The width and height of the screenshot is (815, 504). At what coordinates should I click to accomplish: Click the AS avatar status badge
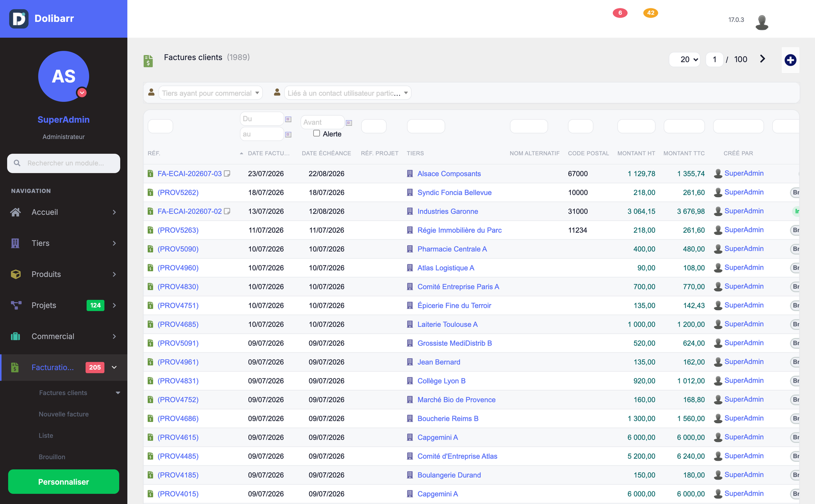pyautogui.click(x=82, y=93)
